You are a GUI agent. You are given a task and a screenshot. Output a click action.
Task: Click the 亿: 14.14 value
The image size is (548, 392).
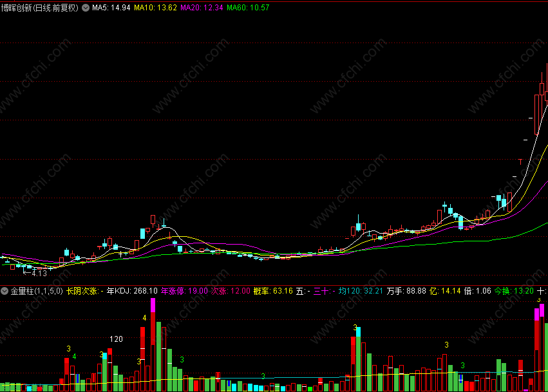pos(445,291)
